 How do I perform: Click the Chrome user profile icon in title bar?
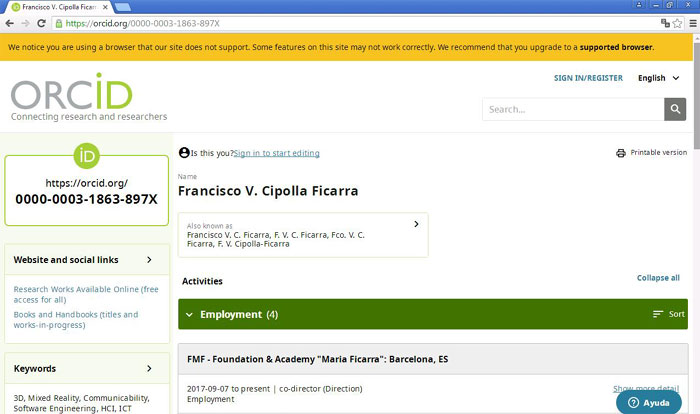tap(639, 4)
